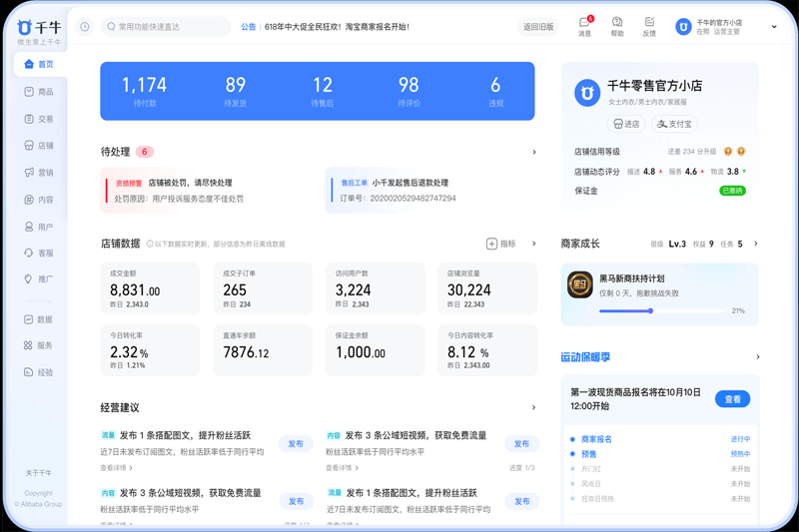The width and height of the screenshot is (799, 532).
Task: Expand the 商家成长 section arrow
Action: (756, 244)
